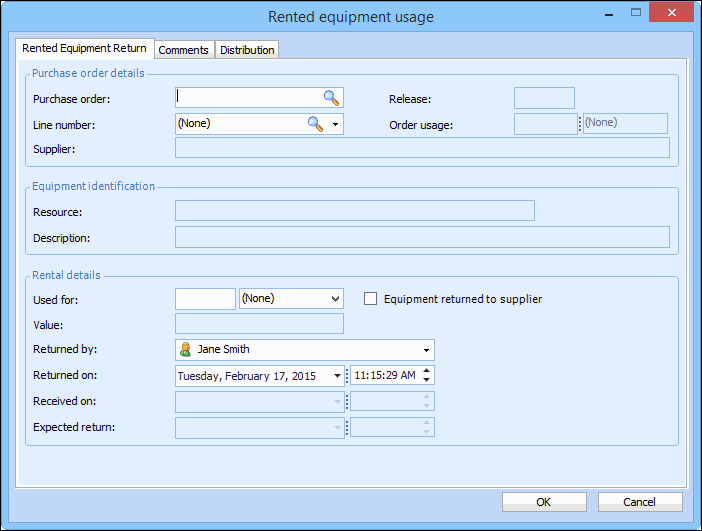Viewport: 702px width, 531px height.
Task: Click the Purchase order magnifier search icon
Action: click(x=331, y=98)
